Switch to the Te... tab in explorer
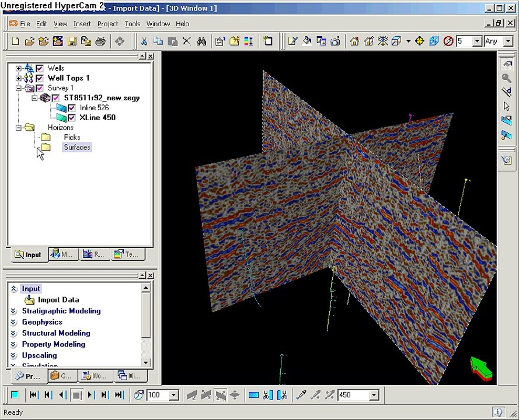The image size is (519, 420). click(127, 254)
